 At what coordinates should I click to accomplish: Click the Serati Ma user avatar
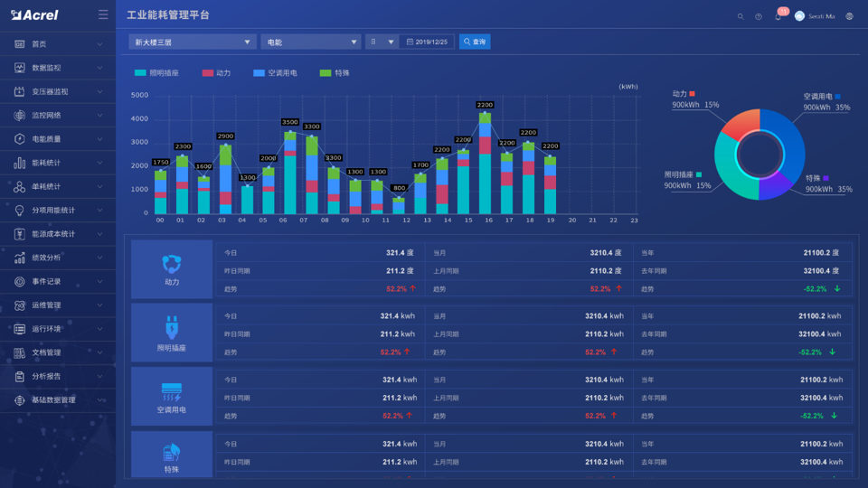click(x=799, y=16)
